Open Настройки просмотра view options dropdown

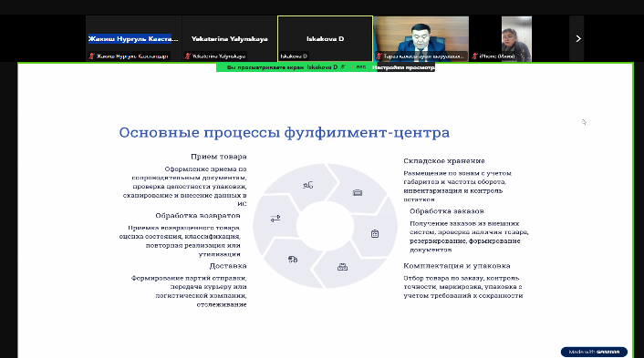(403, 67)
